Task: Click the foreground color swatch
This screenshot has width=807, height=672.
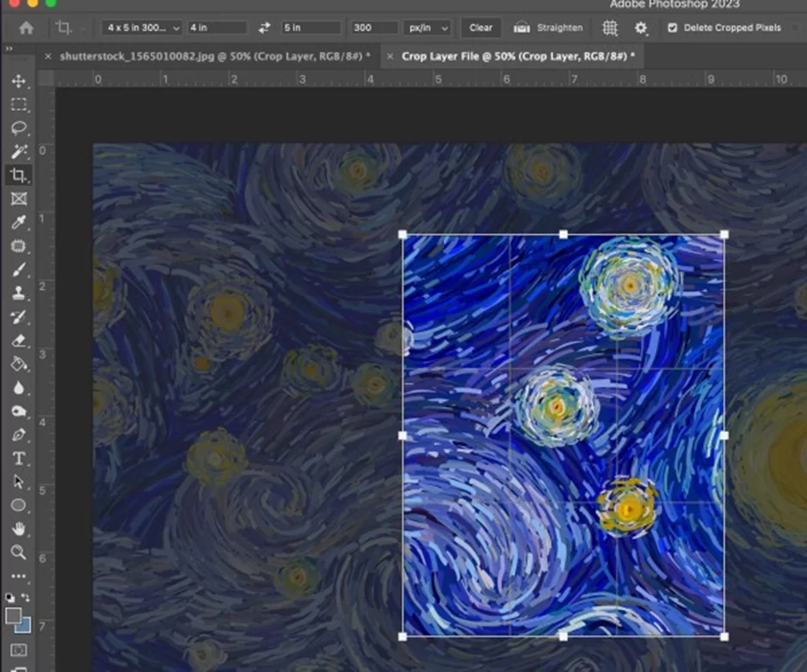Action: (x=14, y=615)
